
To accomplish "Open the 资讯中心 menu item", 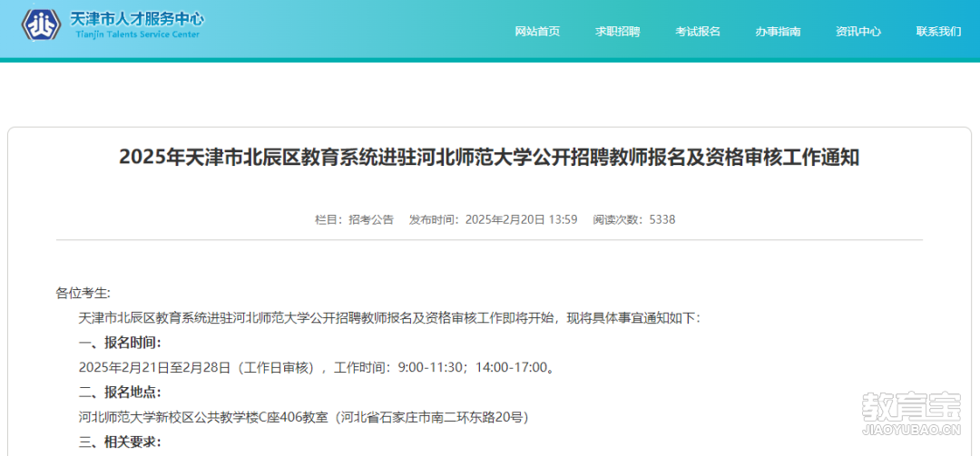I will point(858,32).
